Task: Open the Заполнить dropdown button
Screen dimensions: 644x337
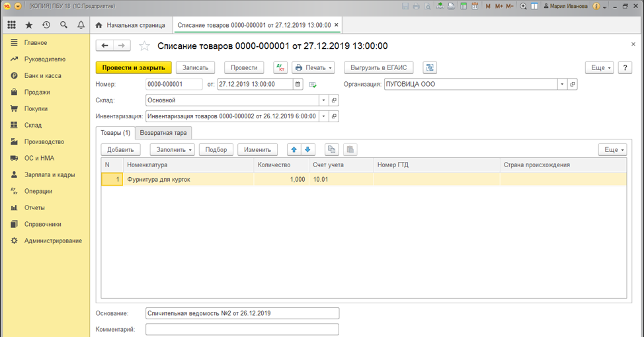Action: point(172,149)
